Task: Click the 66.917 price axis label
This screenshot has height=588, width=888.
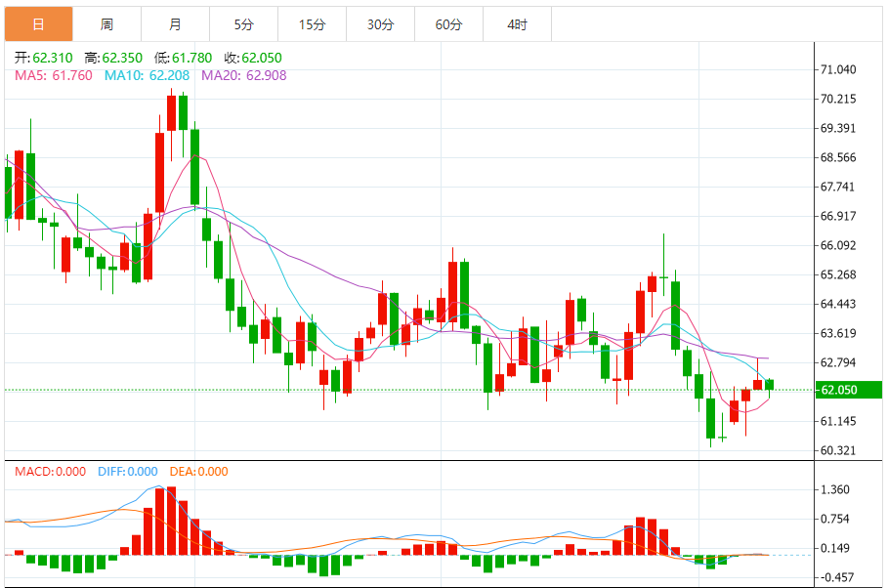Action: pyautogui.click(x=838, y=216)
